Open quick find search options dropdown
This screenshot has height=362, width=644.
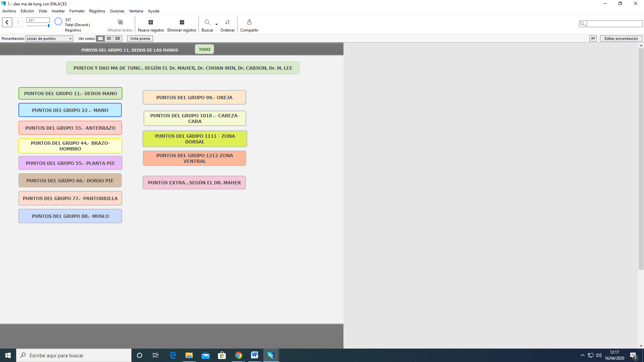click(583, 24)
